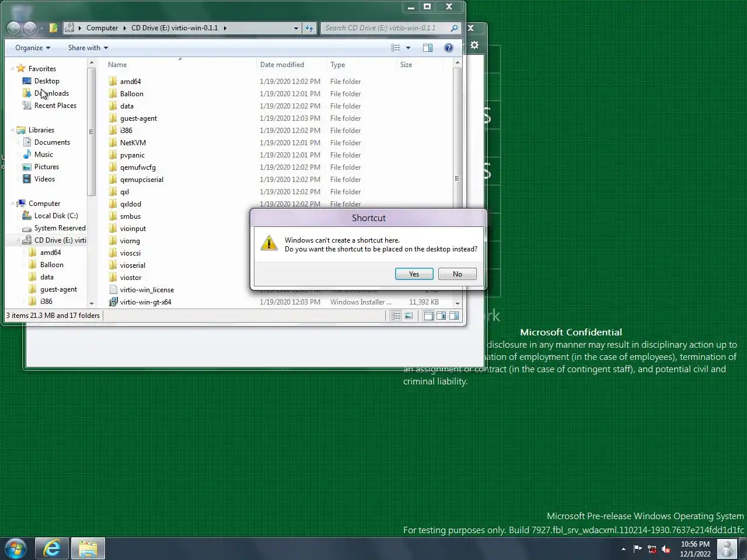
Task: Click the muted volume icon in tray
Action: [666, 549]
